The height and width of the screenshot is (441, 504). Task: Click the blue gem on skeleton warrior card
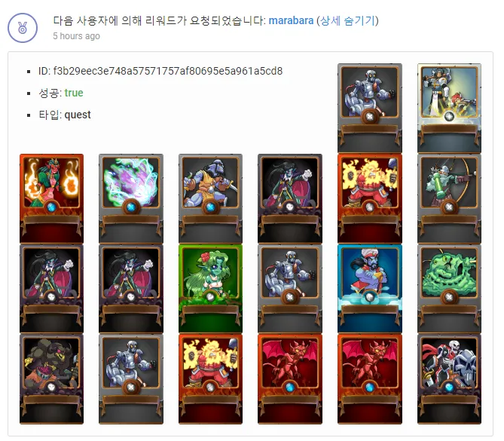tap(449, 387)
